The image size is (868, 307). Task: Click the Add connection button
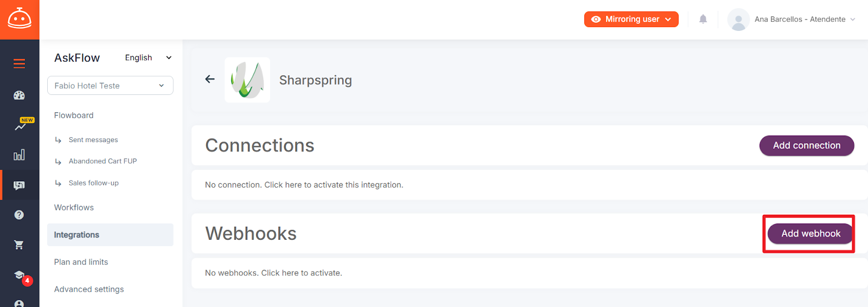click(x=807, y=145)
